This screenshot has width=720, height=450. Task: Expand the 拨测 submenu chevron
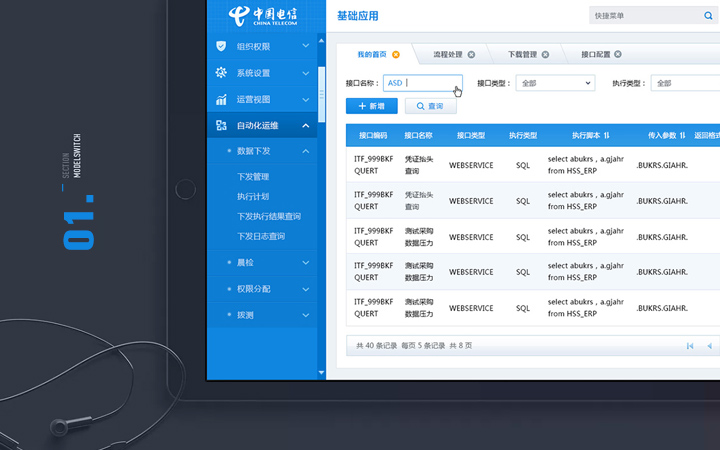click(305, 315)
